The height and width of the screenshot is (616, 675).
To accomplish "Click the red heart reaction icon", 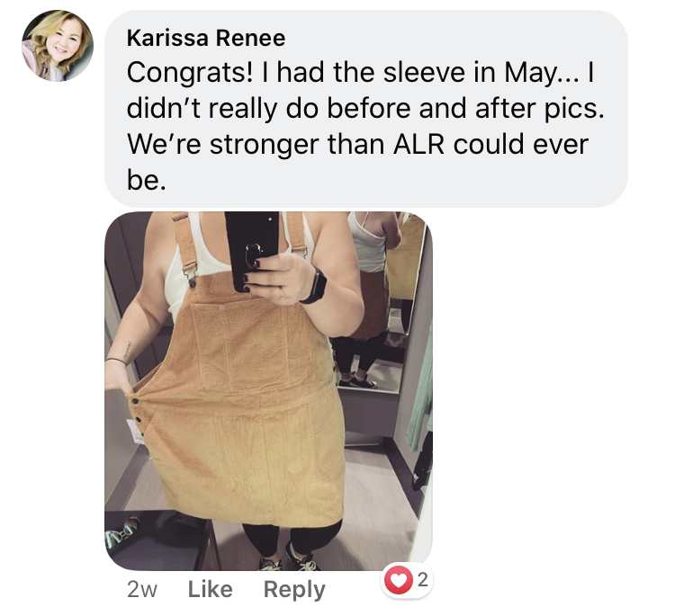I will (x=398, y=581).
